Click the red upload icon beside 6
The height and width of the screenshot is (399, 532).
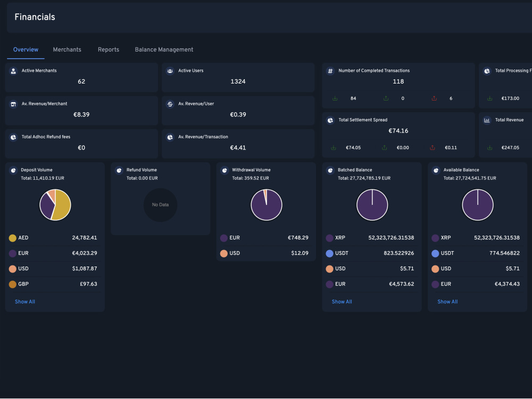(x=434, y=98)
